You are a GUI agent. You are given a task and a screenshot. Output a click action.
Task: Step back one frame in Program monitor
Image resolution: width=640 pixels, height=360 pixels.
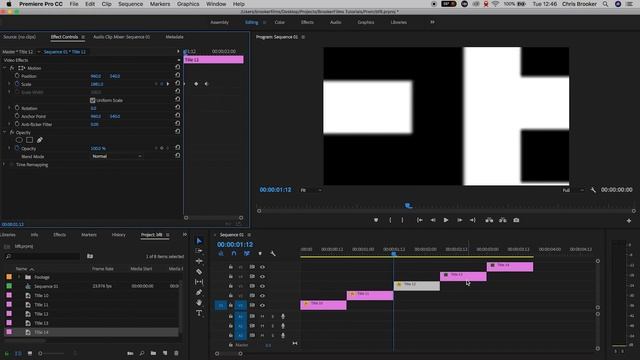pos(433,220)
